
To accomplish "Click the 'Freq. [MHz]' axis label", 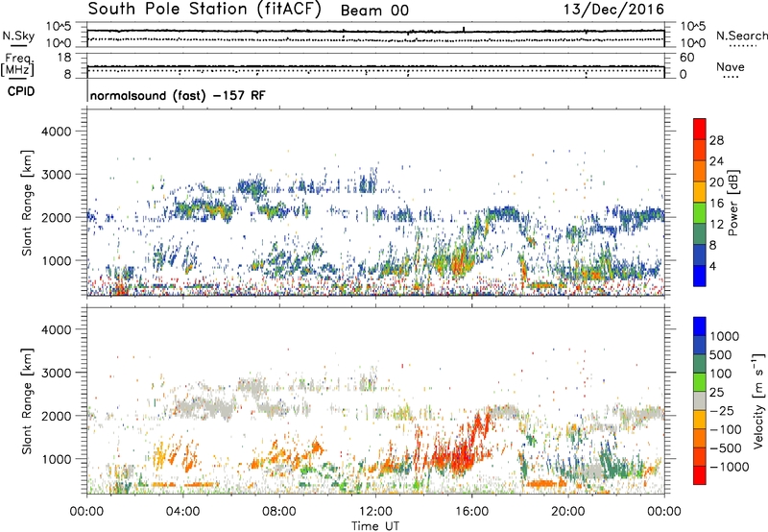I will [x=17, y=64].
